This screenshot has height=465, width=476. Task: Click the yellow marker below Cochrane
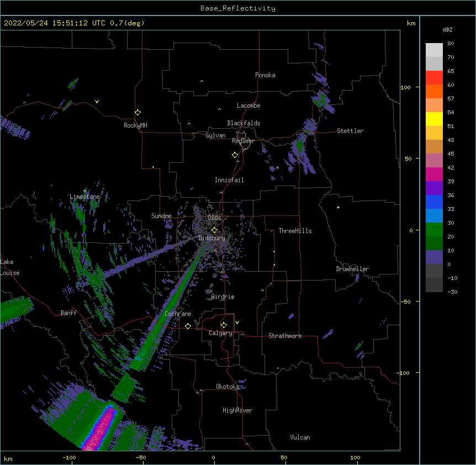point(188,326)
